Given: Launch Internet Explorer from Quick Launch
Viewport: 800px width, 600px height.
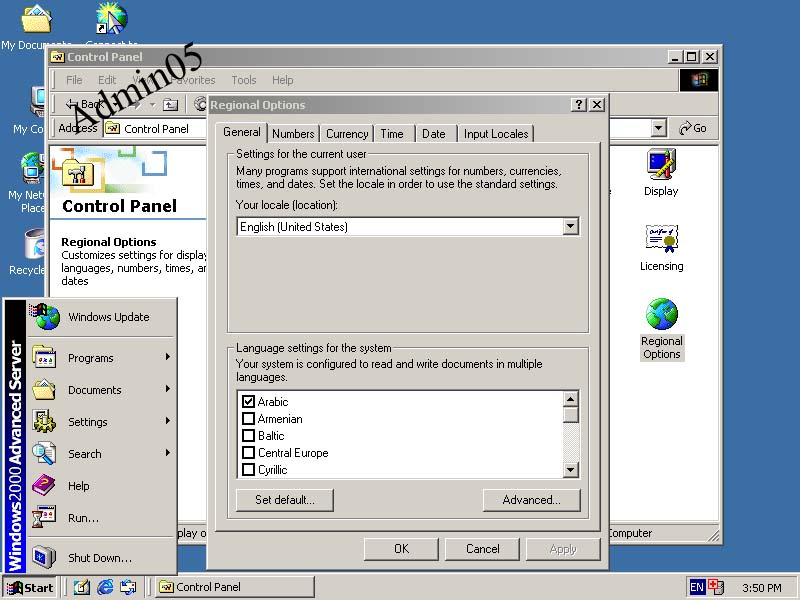Looking at the screenshot, I should coord(105,587).
